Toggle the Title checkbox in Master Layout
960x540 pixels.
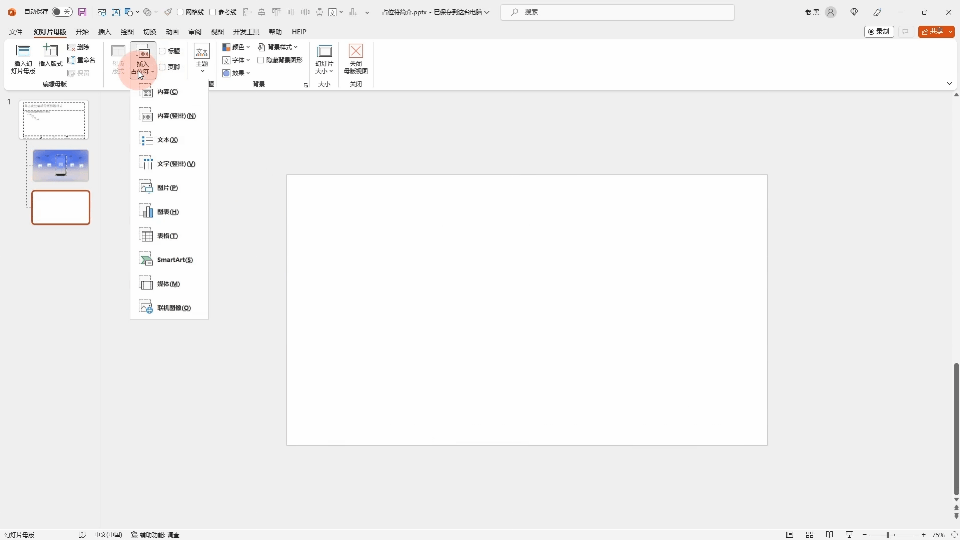tap(162, 51)
